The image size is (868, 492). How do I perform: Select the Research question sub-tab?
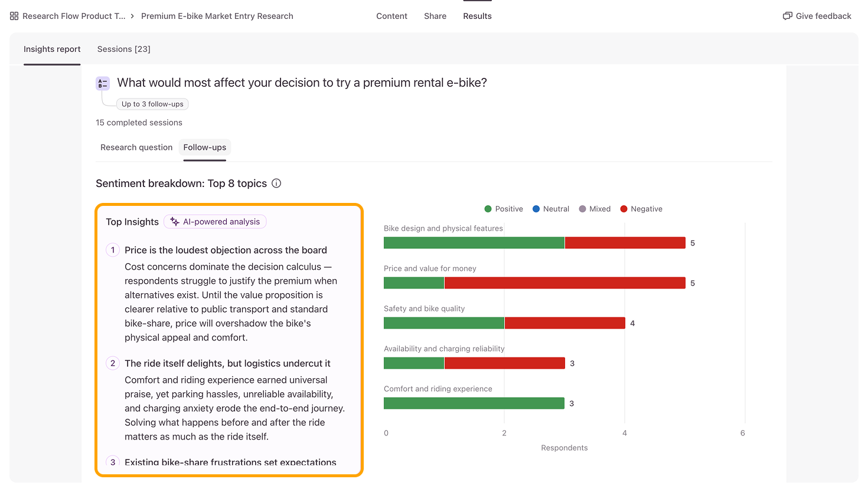[x=136, y=147]
